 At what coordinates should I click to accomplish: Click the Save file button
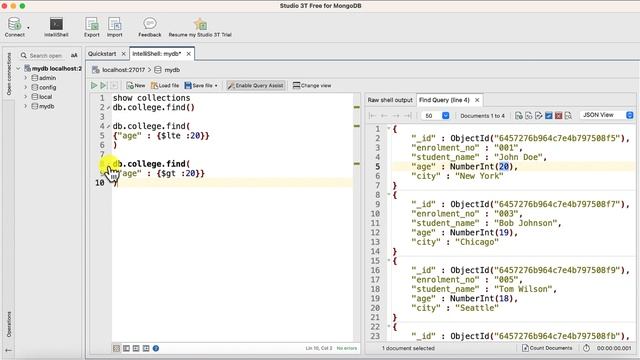click(199, 85)
